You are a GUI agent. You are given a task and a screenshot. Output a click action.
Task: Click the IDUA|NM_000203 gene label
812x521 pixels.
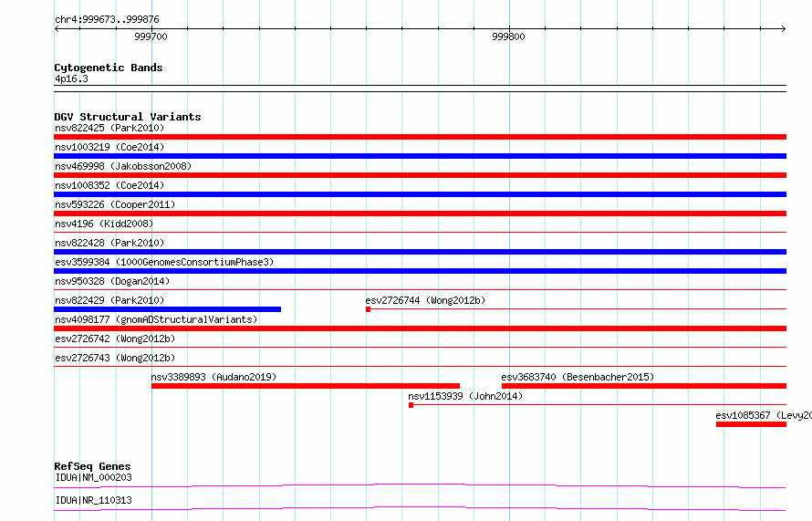(x=94, y=477)
